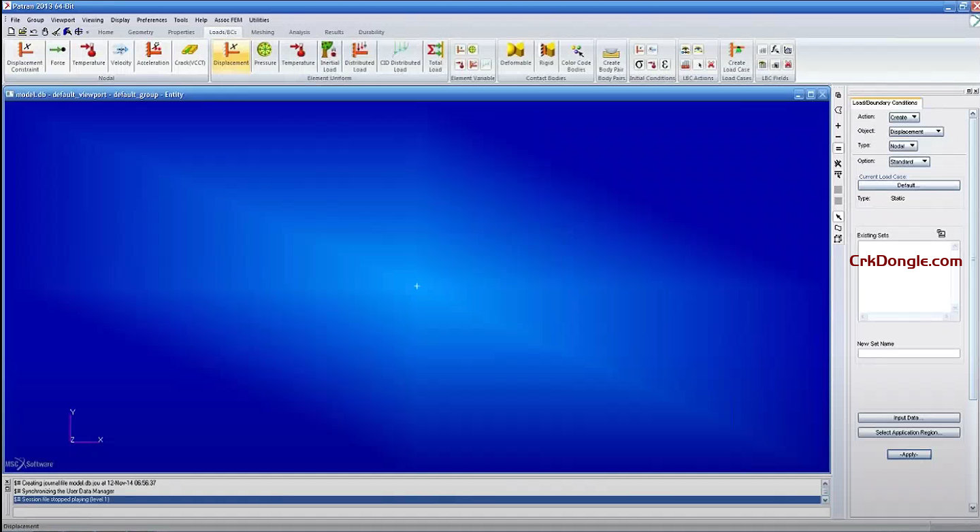Click the Select Application Region button
980x532 pixels.
[x=909, y=432]
